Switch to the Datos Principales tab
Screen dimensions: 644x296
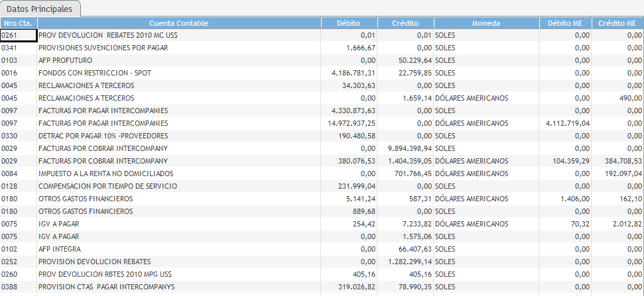40,9
